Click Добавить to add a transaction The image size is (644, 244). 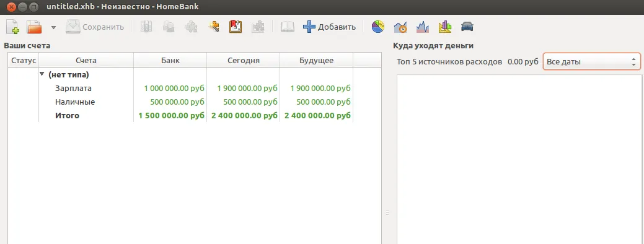pyautogui.click(x=329, y=27)
